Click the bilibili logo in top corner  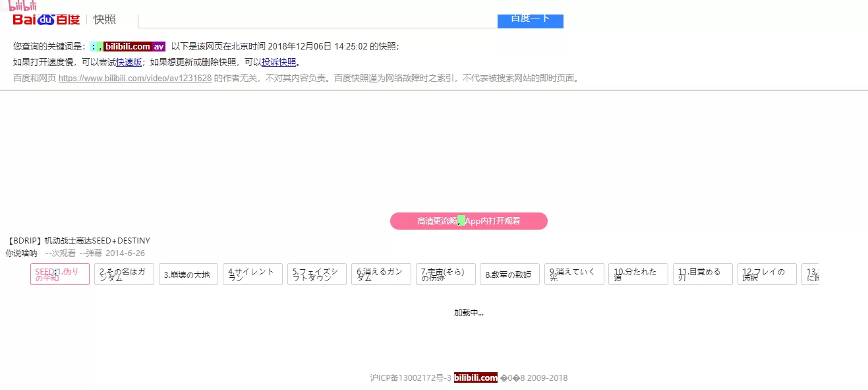pos(18,5)
